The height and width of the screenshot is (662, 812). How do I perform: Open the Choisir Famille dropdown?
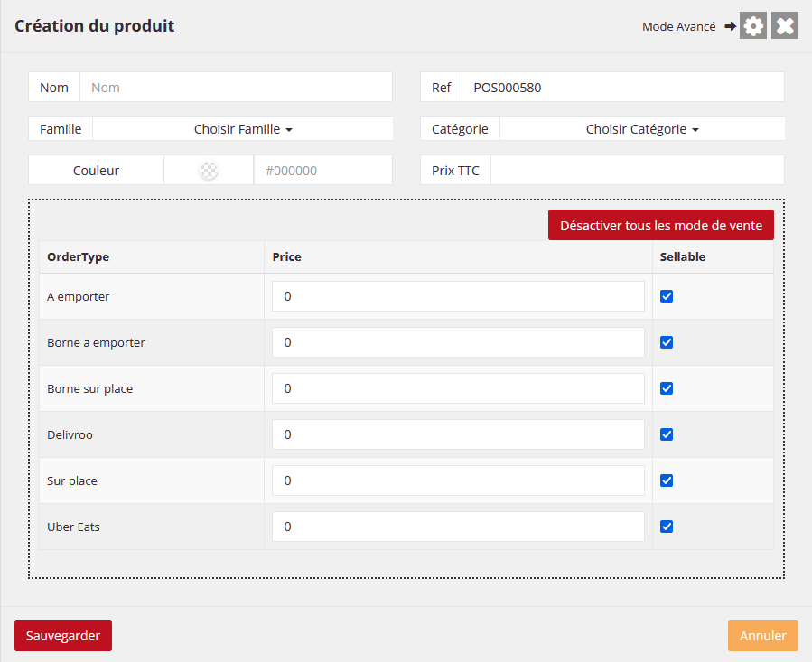(x=243, y=129)
